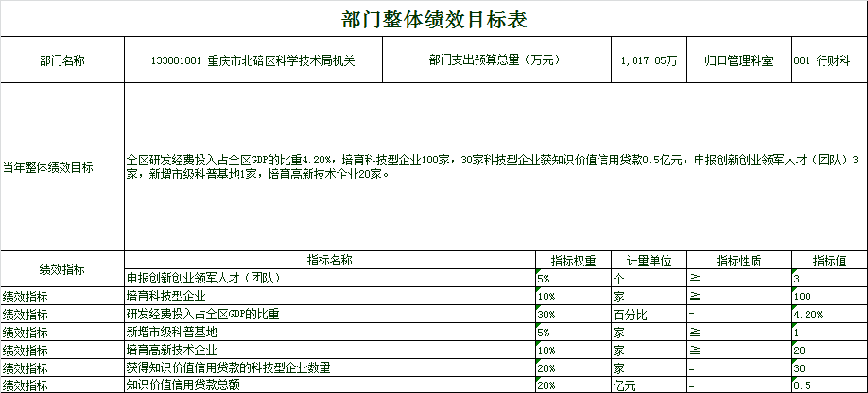
Task: Select the '培育科技型企业' indicator cell
Action: [330, 297]
